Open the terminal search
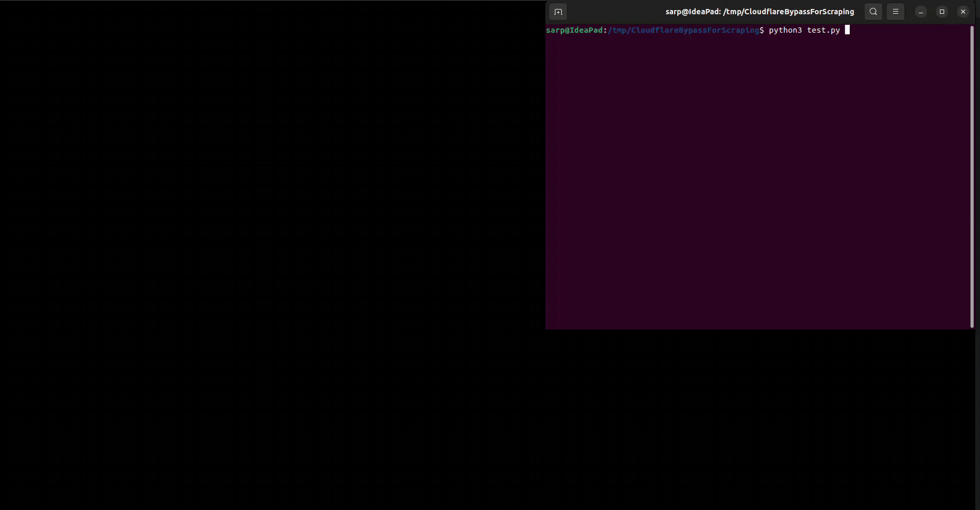980x510 pixels. 873,12
